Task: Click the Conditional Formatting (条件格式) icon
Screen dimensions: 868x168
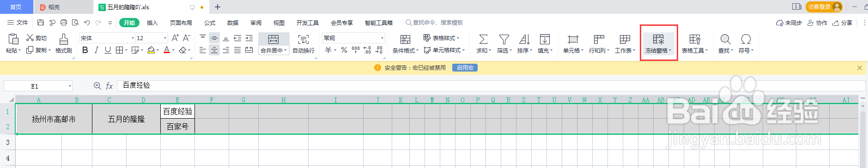Action: coord(405,39)
